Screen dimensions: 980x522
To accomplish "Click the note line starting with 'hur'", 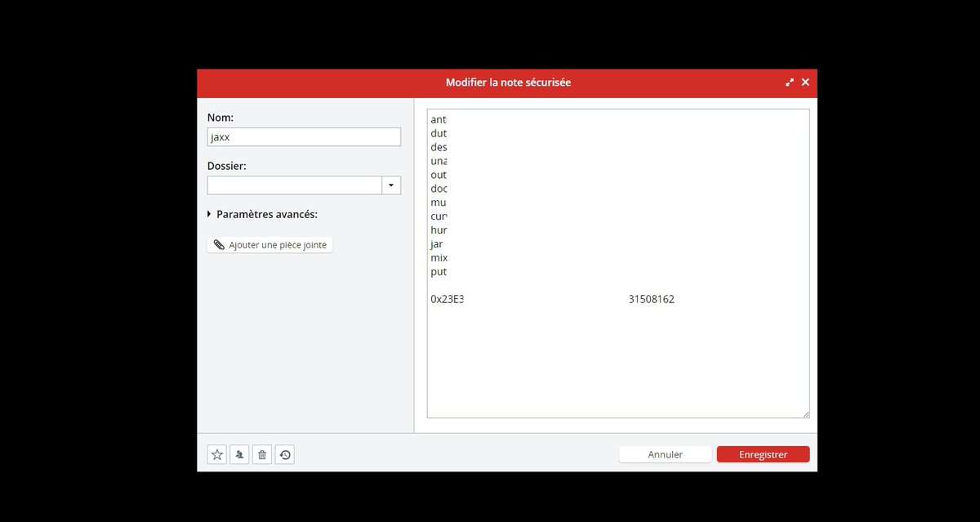I will pos(439,230).
